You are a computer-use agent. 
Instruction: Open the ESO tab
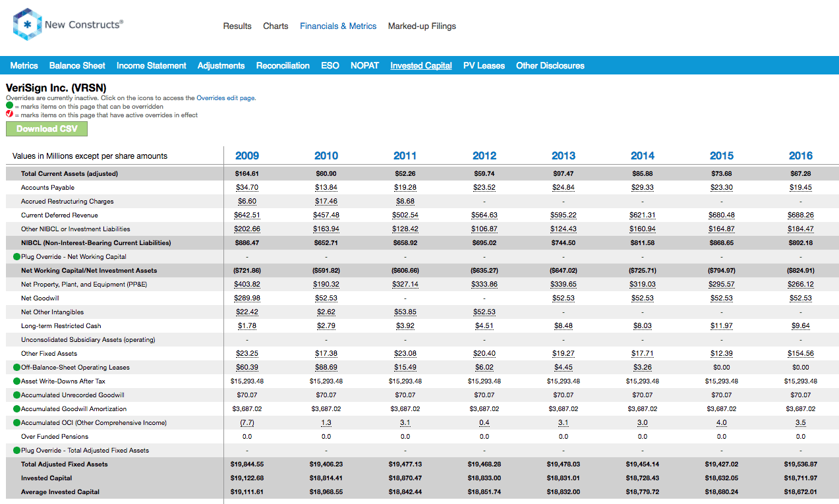[330, 65]
